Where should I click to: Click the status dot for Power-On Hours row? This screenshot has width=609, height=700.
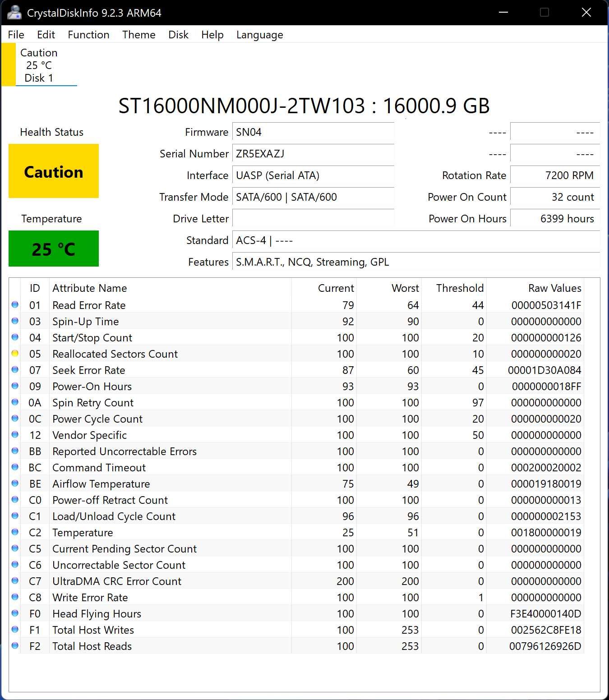click(x=15, y=386)
